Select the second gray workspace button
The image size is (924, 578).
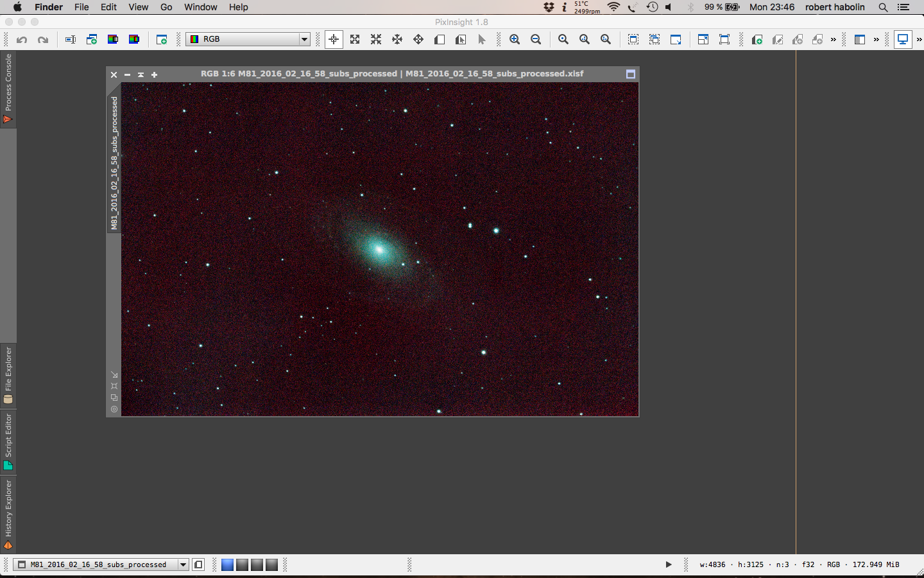pyautogui.click(x=242, y=565)
